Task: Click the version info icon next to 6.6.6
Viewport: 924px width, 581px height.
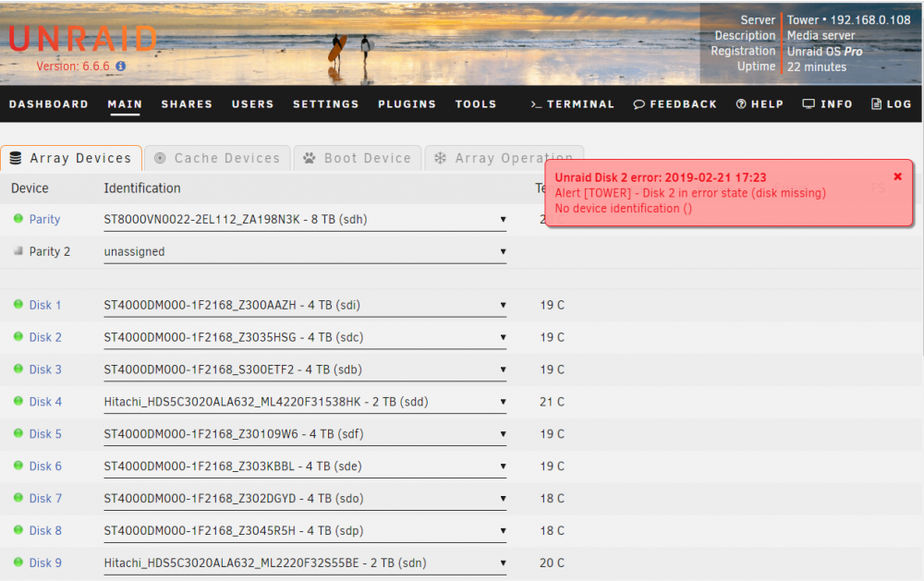Action: [121, 66]
